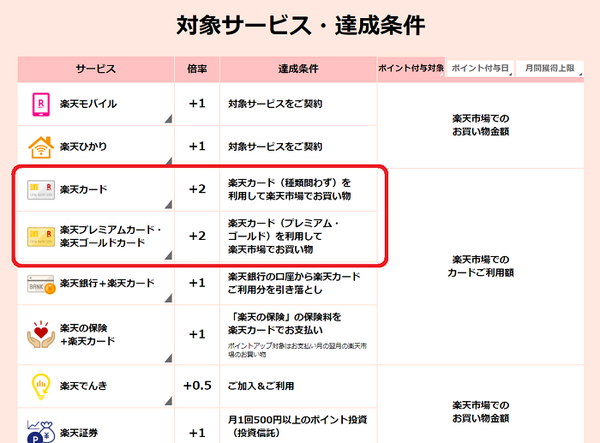Click the 倍率 column header
Image resolution: width=600 pixels, height=443 pixels.
pyautogui.click(x=197, y=69)
